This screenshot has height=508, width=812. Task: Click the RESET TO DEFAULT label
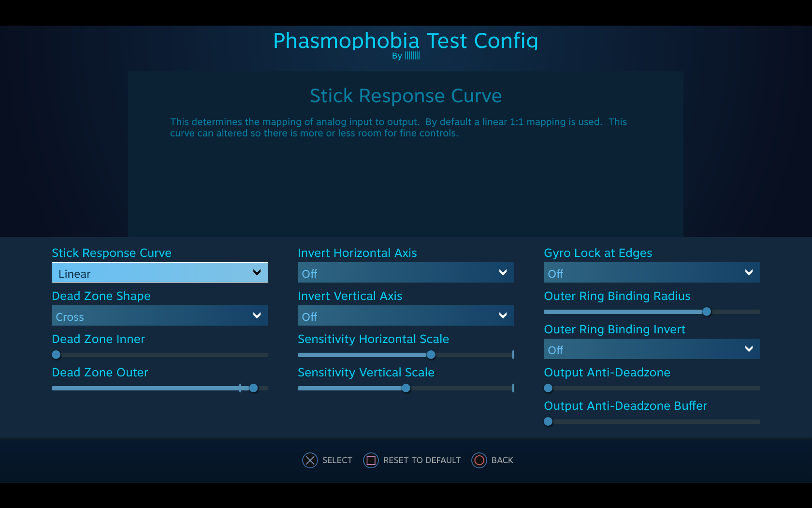pos(421,460)
